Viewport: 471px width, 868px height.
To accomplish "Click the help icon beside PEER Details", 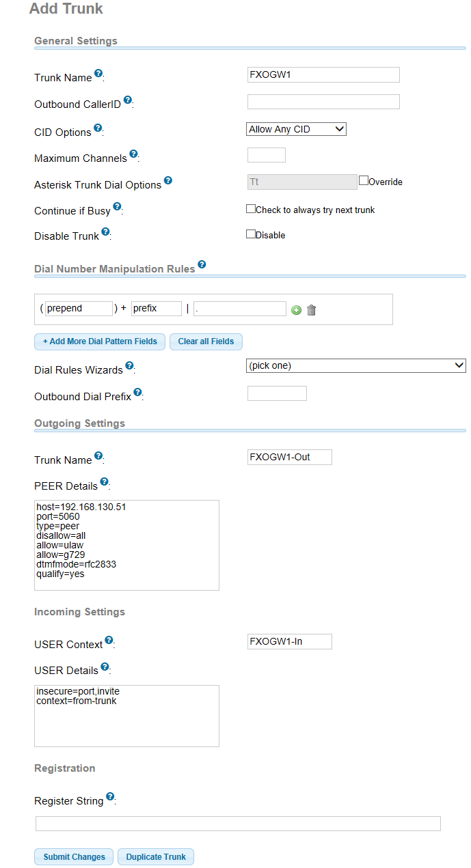I will 104,482.
